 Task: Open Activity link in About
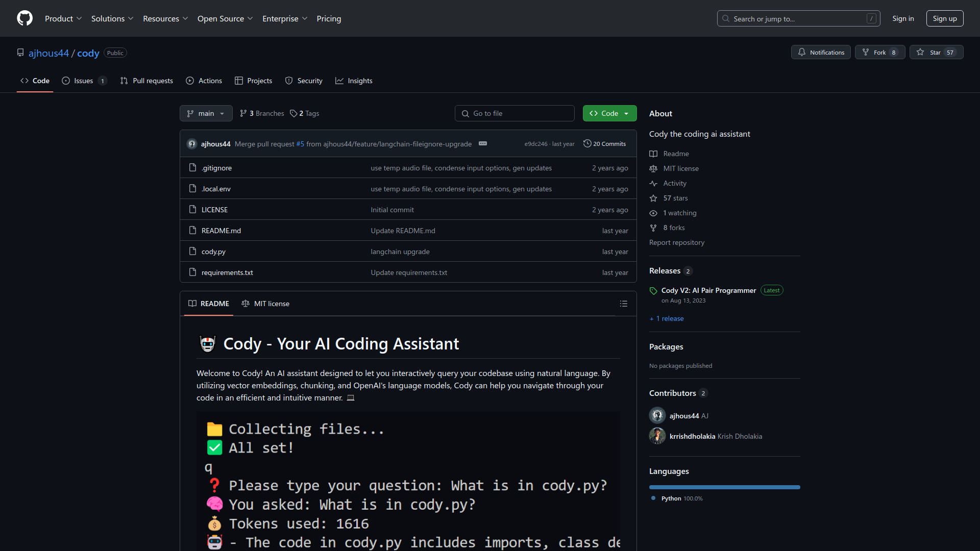(x=668, y=183)
